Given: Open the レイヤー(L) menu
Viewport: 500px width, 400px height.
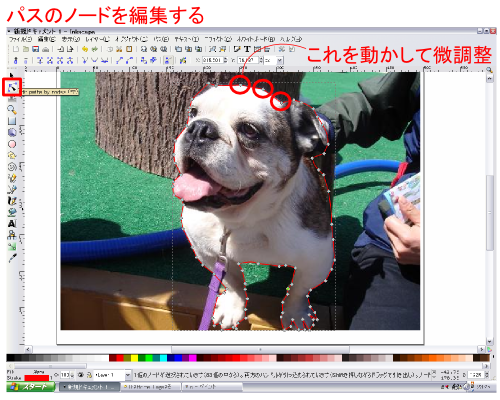Looking at the screenshot, I should coord(97,39).
